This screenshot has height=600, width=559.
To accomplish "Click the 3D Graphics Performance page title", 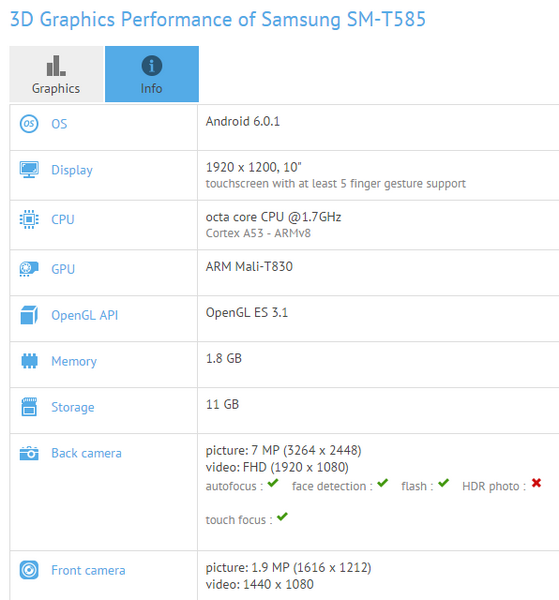I will [218, 19].
